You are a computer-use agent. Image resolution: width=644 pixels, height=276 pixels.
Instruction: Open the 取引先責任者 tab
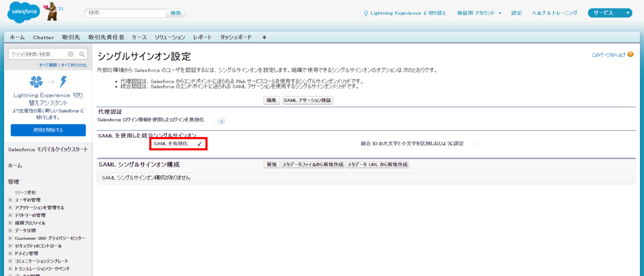point(106,38)
